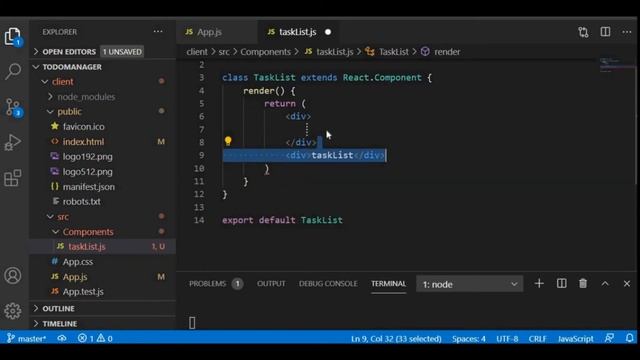Viewport: 640px width, 360px height.
Task: Click the 'src' breadcrumb segment
Action: tap(224, 52)
